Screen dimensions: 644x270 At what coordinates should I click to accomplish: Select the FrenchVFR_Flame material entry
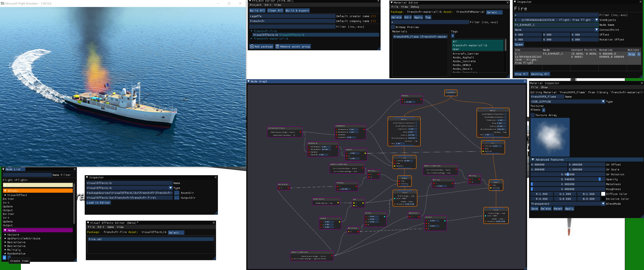(420, 37)
